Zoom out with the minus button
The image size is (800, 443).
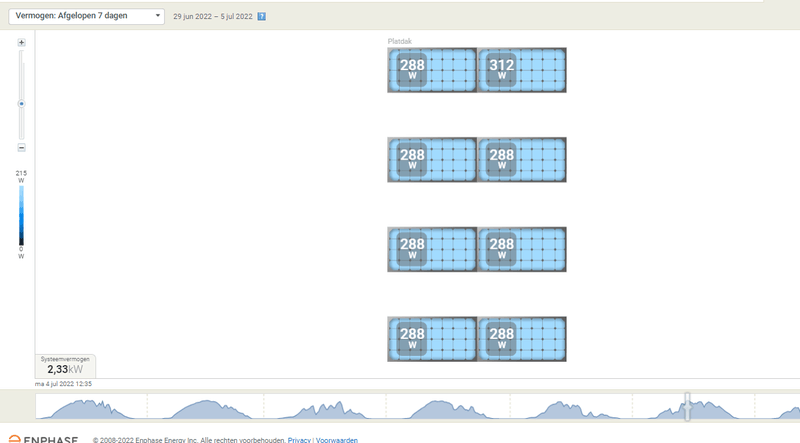[21, 147]
